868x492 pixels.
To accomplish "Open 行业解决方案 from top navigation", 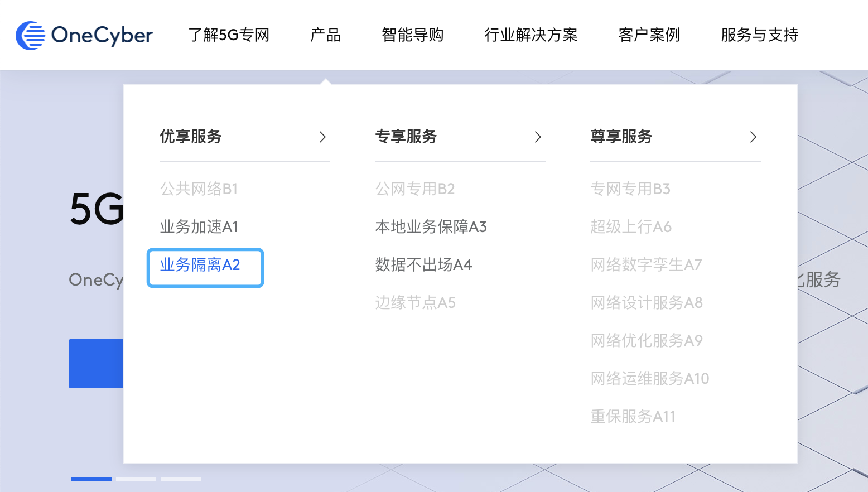I will tap(531, 35).
